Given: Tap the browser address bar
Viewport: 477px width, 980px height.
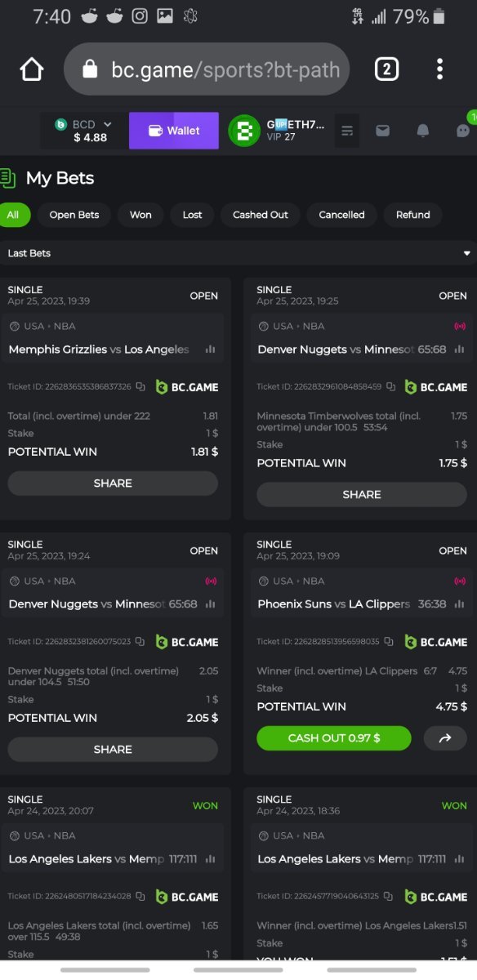Looking at the screenshot, I should [207, 69].
